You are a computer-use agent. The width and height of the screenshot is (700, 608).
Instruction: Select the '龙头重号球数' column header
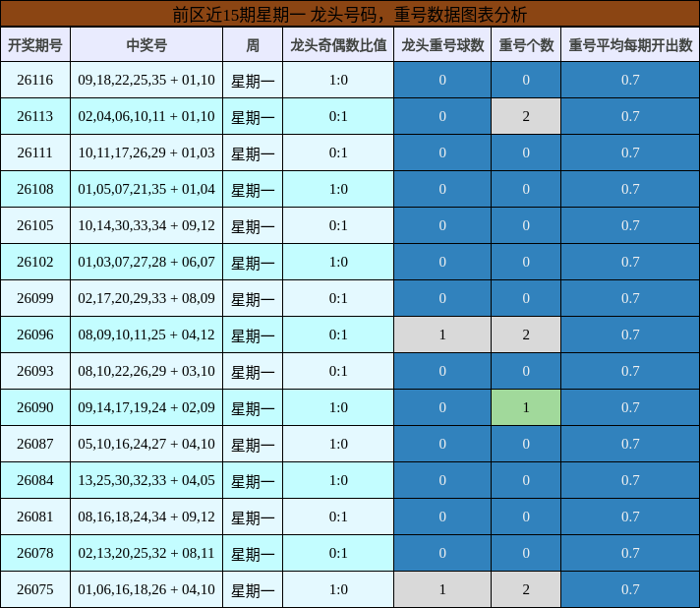pyautogui.click(x=442, y=45)
